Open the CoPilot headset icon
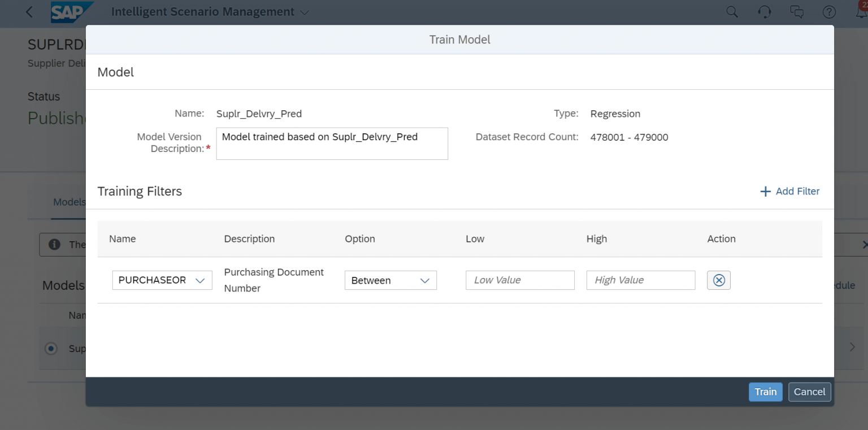Image resolution: width=868 pixels, height=430 pixels. tap(765, 11)
